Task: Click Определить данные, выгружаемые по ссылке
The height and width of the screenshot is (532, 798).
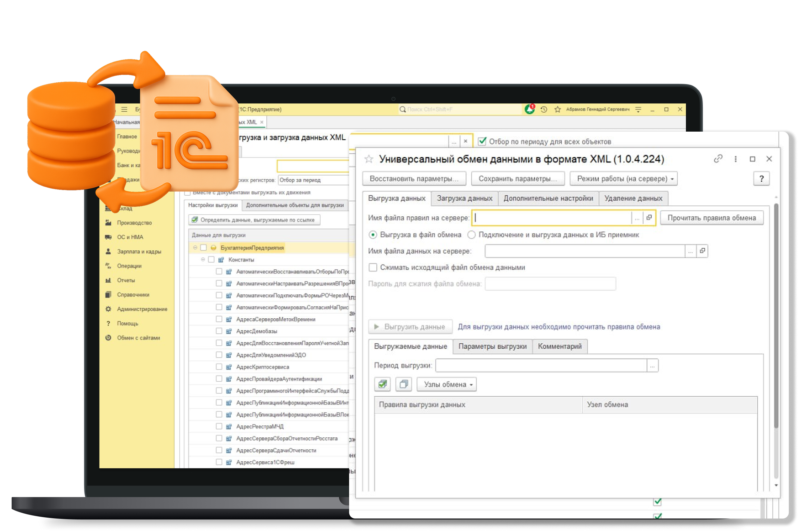Action: [254, 220]
